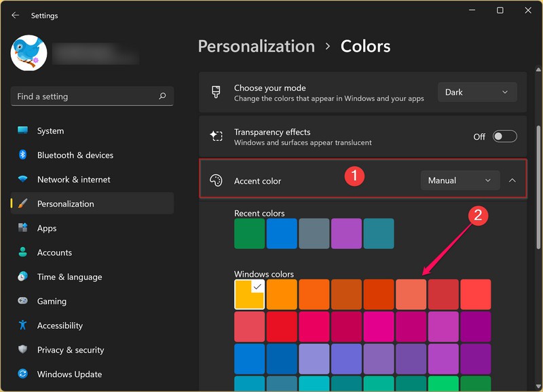Click Personalization breadcrumb link
Viewport: 543px width, 392px height.
tap(257, 46)
